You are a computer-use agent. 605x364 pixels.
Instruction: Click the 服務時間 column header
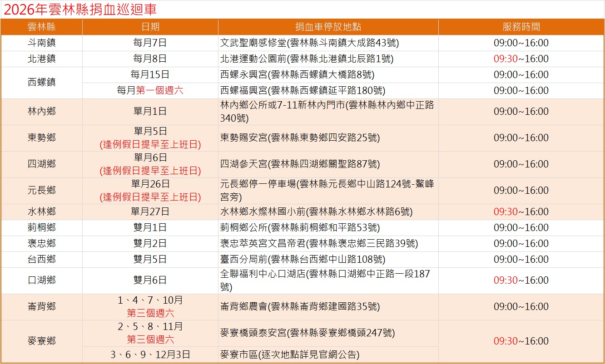tap(521, 27)
